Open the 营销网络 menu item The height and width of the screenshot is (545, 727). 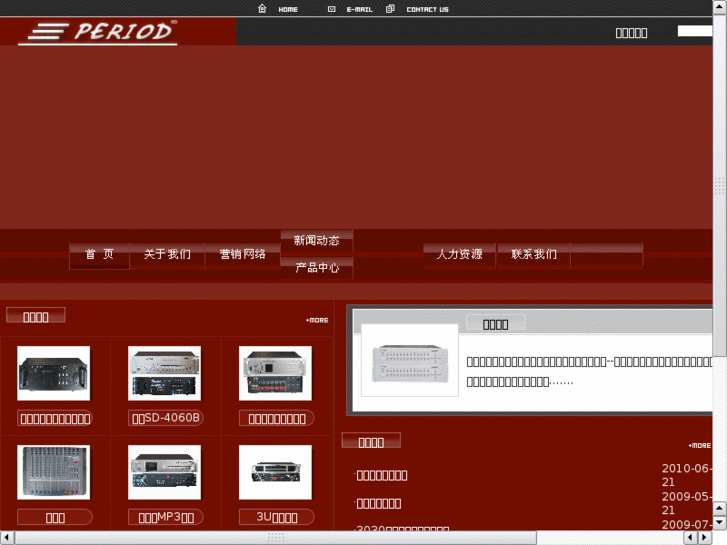(x=242, y=254)
